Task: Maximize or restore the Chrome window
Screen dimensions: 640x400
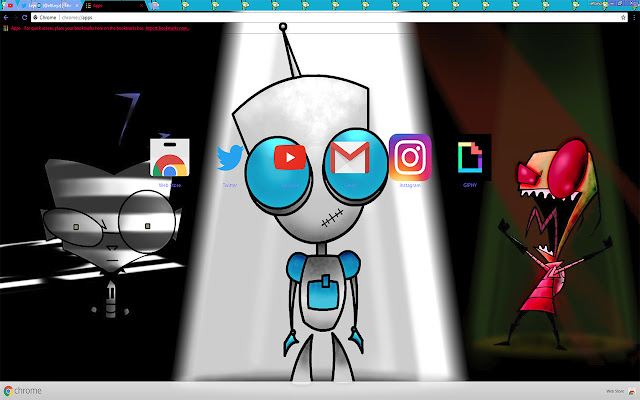Action: (620, 3)
